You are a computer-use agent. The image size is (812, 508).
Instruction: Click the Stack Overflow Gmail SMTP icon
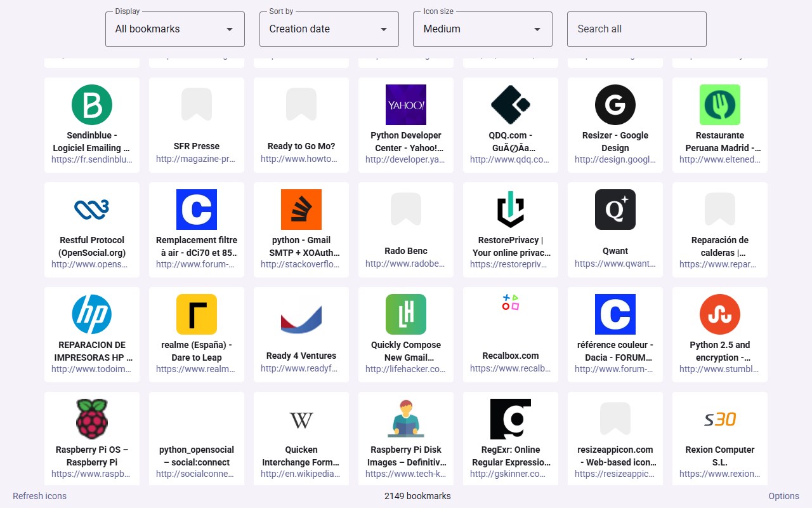pyautogui.click(x=301, y=210)
